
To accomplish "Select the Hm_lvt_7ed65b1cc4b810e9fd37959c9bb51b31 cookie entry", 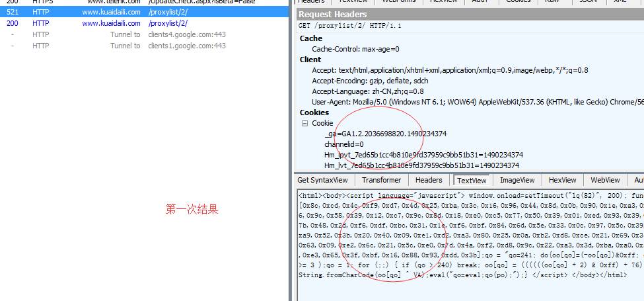I will (422, 165).
